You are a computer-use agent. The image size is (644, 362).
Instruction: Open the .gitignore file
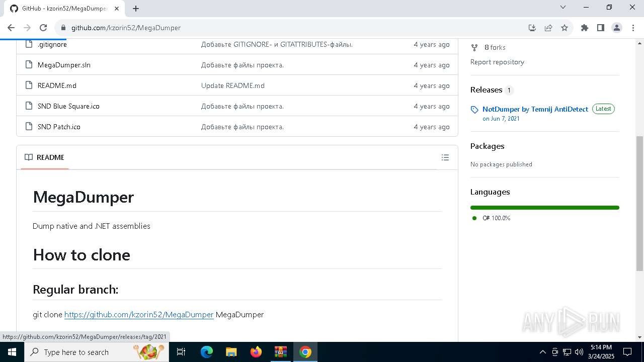coord(52,44)
